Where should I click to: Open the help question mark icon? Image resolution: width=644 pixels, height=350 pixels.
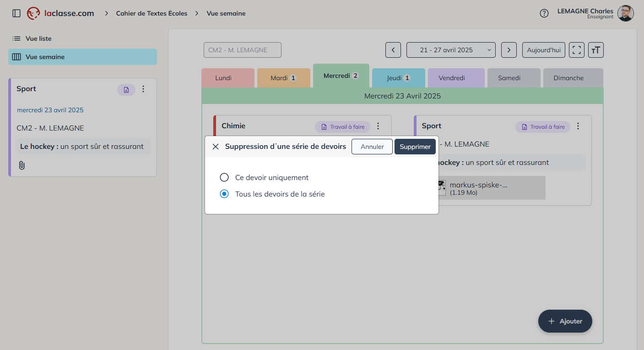(544, 13)
